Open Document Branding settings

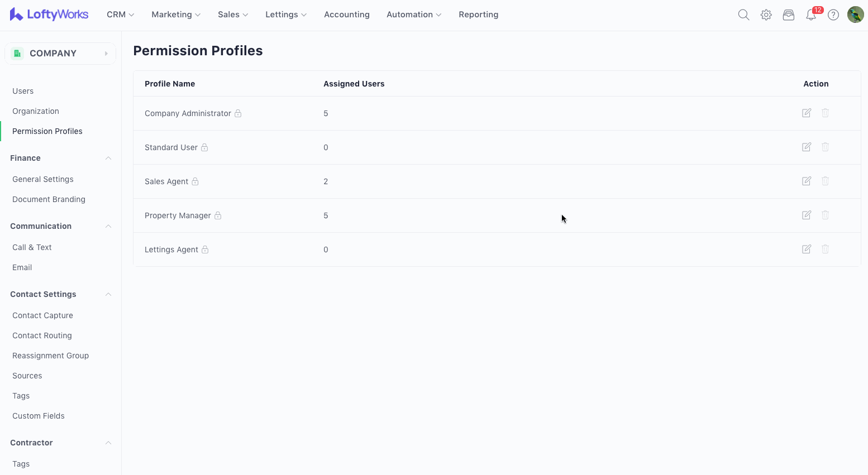[x=49, y=199]
